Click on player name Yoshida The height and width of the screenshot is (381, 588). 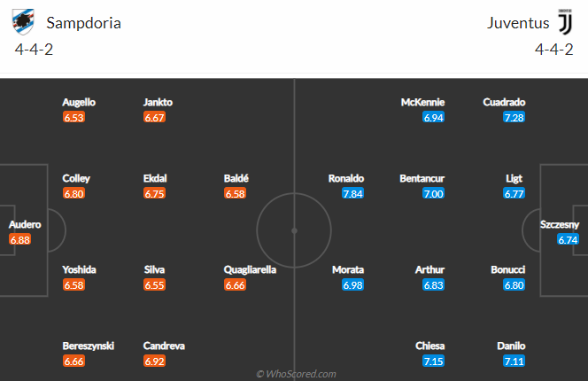(x=79, y=270)
